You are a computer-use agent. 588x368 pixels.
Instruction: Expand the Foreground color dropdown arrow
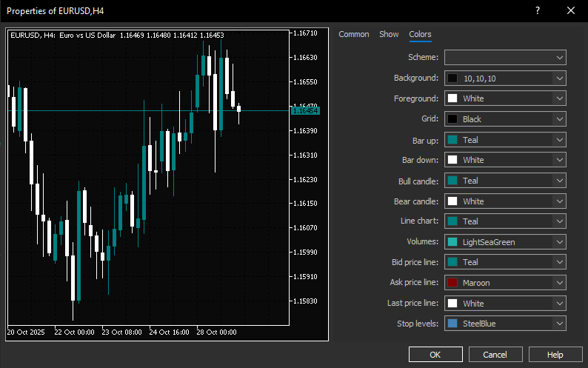click(559, 98)
